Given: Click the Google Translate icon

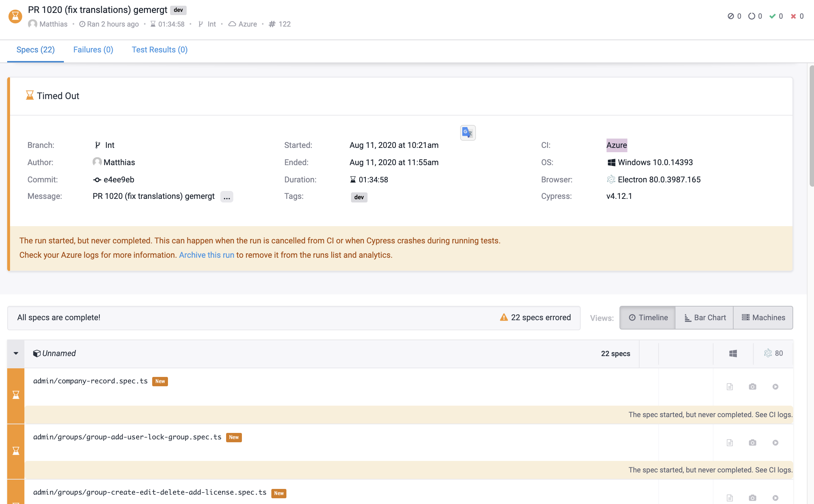Looking at the screenshot, I should click(x=468, y=132).
